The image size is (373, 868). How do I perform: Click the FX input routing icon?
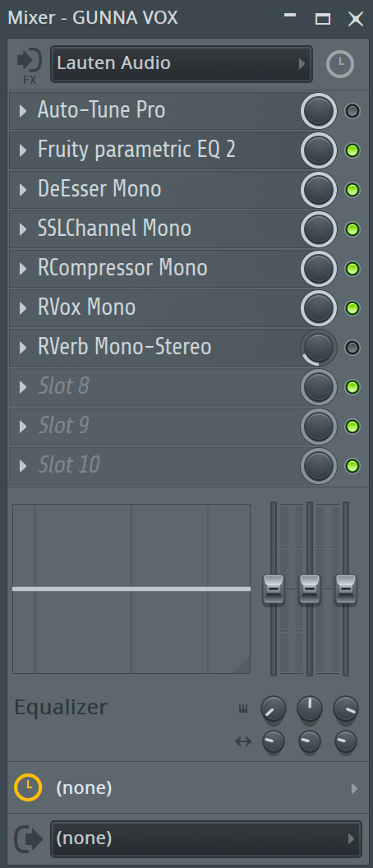[x=30, y=66]
